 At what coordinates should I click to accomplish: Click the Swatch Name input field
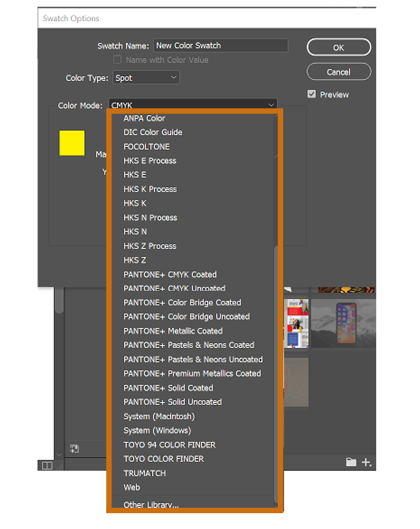click(x=220, y=45)
